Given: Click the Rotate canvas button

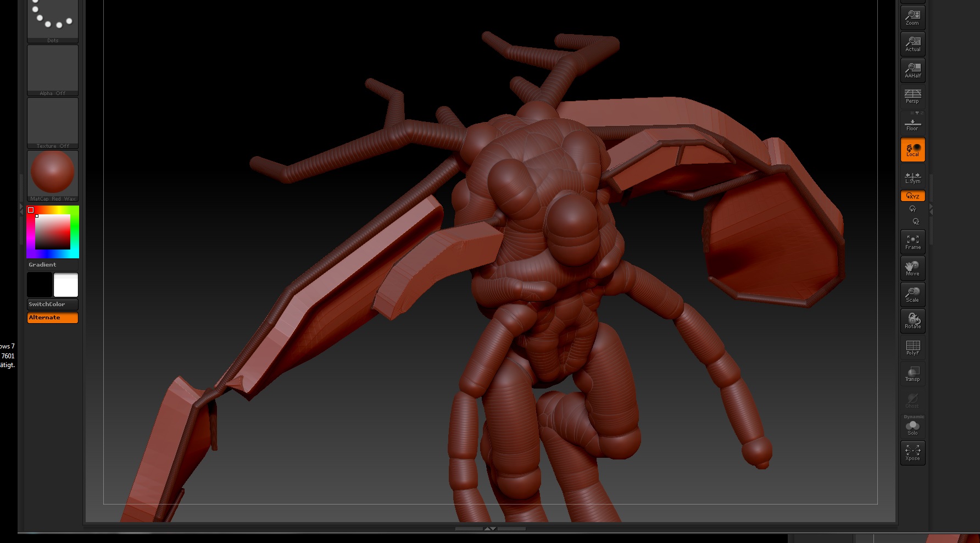Looking at the screenshot, I should 912,321.
